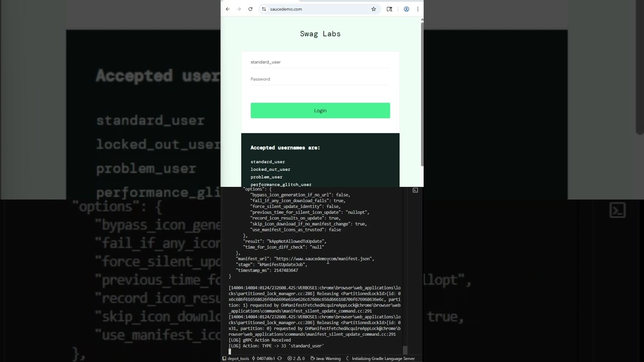Click the manifest_url line in terminal
This screenshot has width=644, height=362.
305,258
